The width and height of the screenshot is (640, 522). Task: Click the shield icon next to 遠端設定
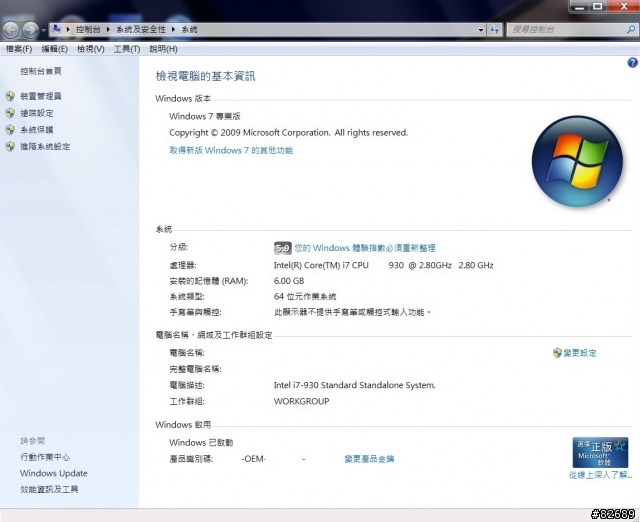[x=10, y=113]
